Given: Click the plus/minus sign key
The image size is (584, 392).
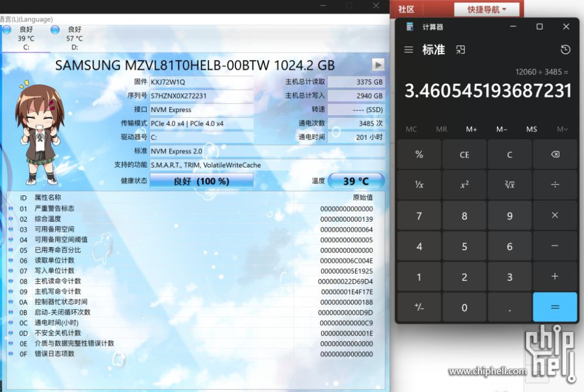Looking at the screenshot, I should pos(420,307).
